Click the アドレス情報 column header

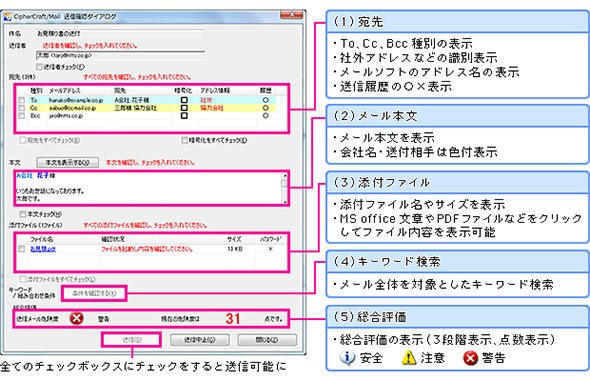tap(214, 91)
